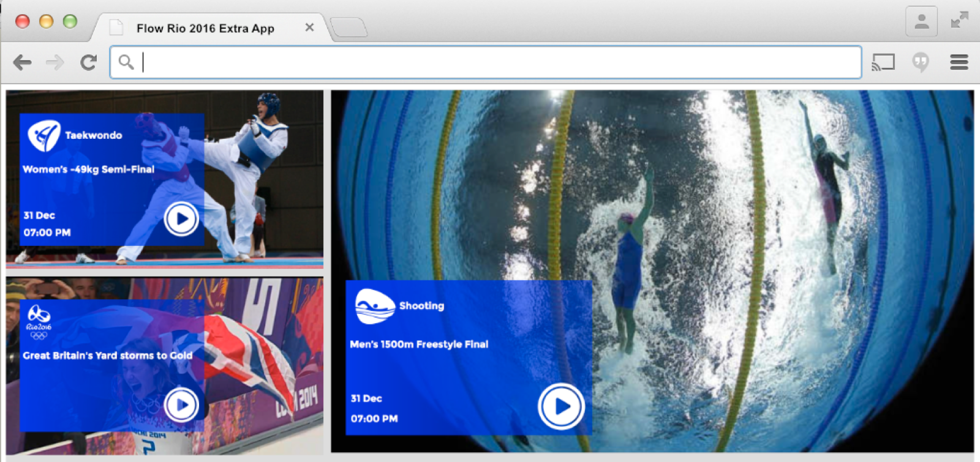The width and height of the screenshot is (980, 462).
Task: Click the Shooting label text
Action: tap(421, 306)
